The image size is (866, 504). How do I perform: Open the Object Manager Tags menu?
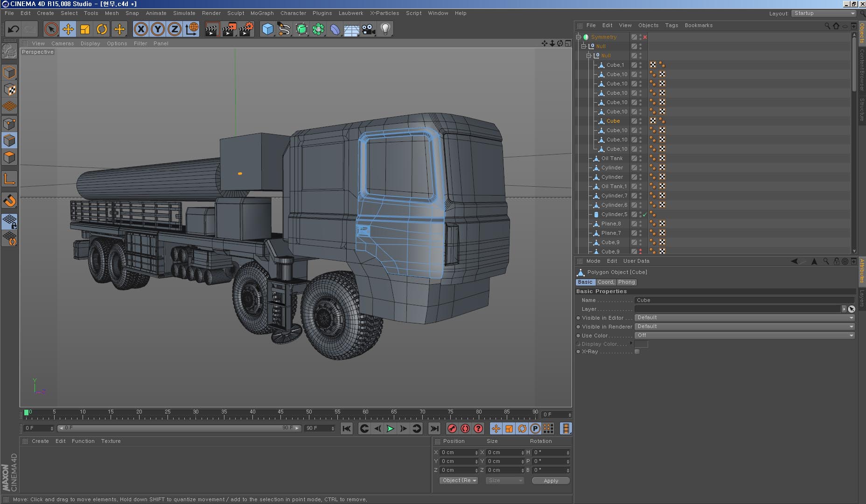(x=671, y=25)
